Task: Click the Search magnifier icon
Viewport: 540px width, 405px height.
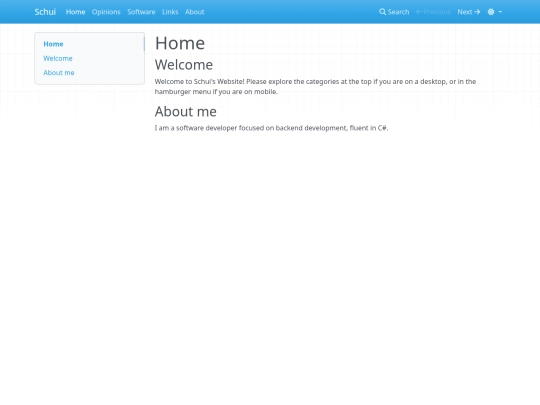Action: [x=382, y=12]
